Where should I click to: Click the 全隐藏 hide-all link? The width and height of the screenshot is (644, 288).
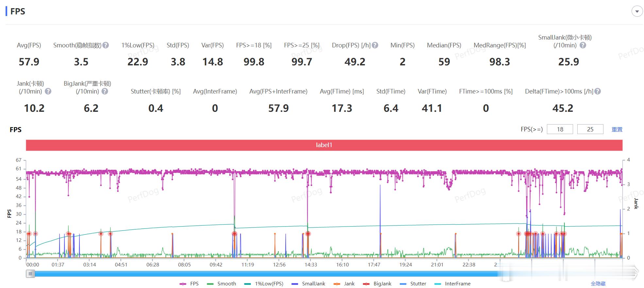tap(598, 284)
